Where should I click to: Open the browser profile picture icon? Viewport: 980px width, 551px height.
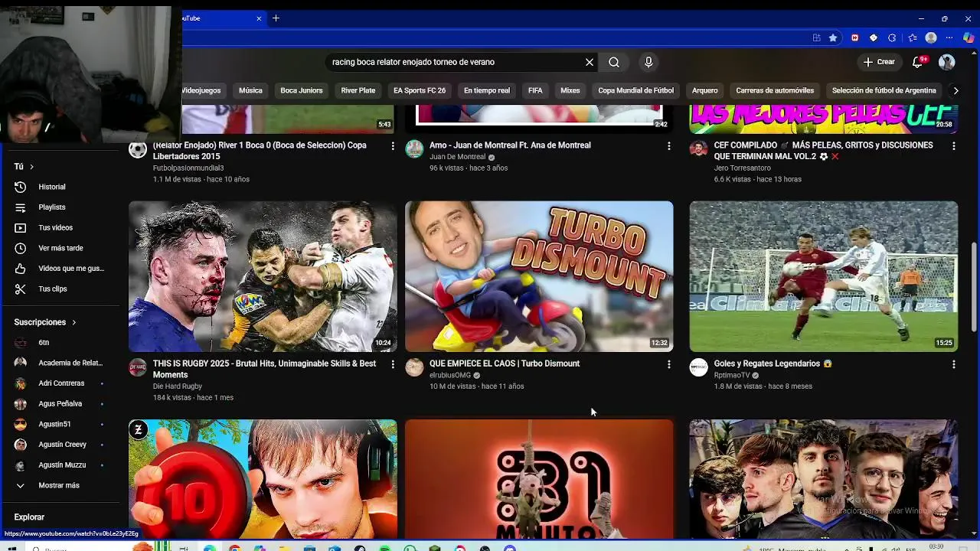(931, 37)
